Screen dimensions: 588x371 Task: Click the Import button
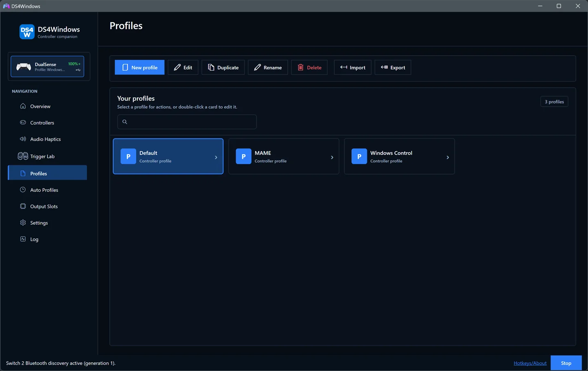[x=353, y=67]
